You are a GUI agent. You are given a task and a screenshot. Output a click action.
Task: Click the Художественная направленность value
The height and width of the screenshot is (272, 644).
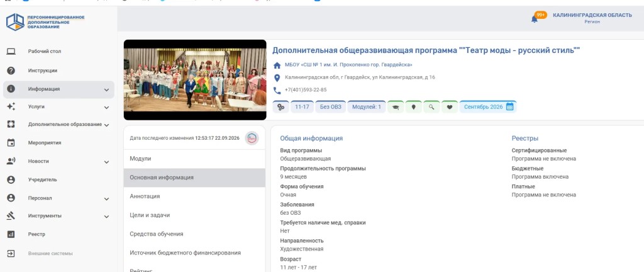[x=301, y=249]
